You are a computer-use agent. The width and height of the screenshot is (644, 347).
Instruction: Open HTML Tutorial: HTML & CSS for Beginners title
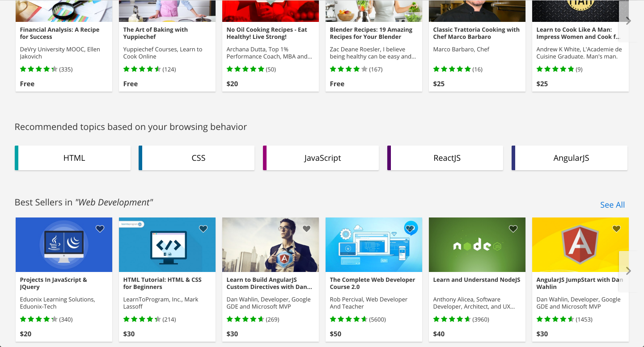162,283
